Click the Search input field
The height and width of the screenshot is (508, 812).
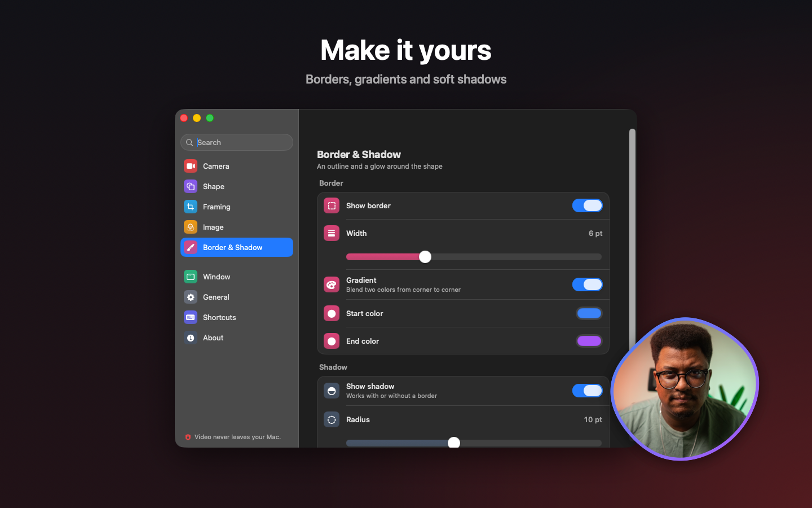(237, 142)
